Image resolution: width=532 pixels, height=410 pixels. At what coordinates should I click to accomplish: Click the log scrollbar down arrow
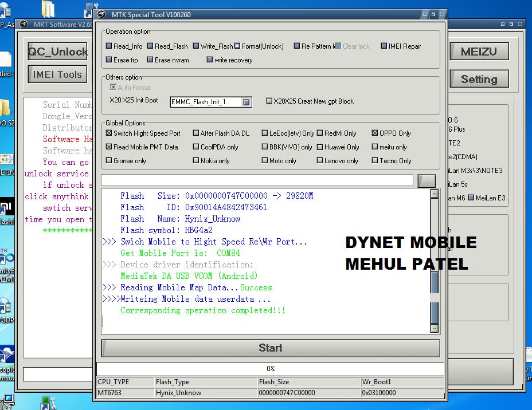click(435, 328)
